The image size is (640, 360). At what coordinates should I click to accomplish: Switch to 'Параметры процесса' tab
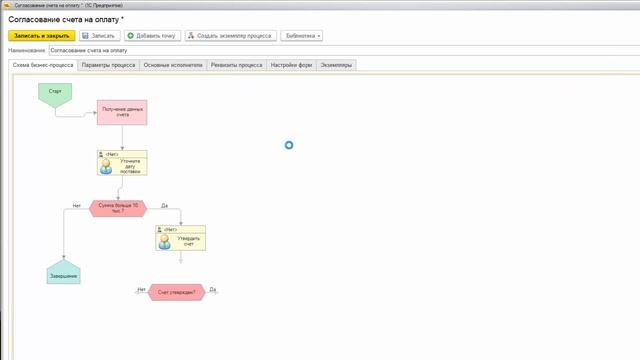tap(109, 65)
